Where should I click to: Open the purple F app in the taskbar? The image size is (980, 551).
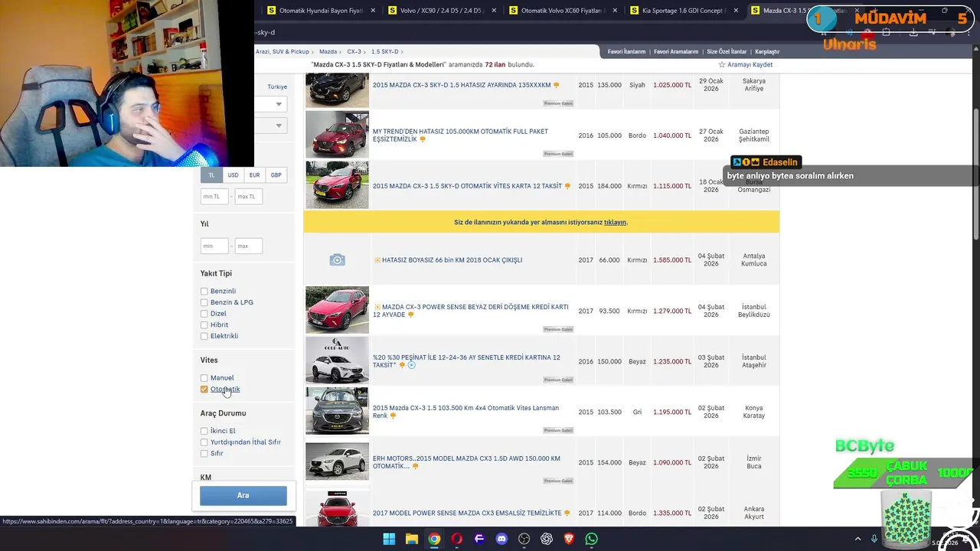[x=479, y=539]
